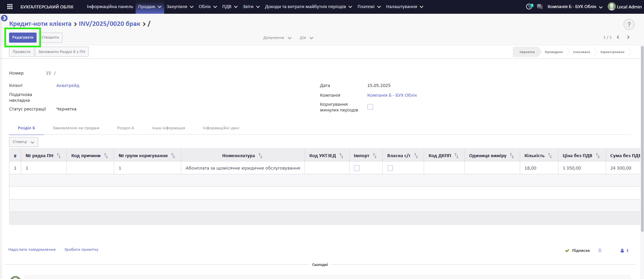Open INV/2025/0020 брак breadcrumb
644x279 pixels.
pos(109,24)
